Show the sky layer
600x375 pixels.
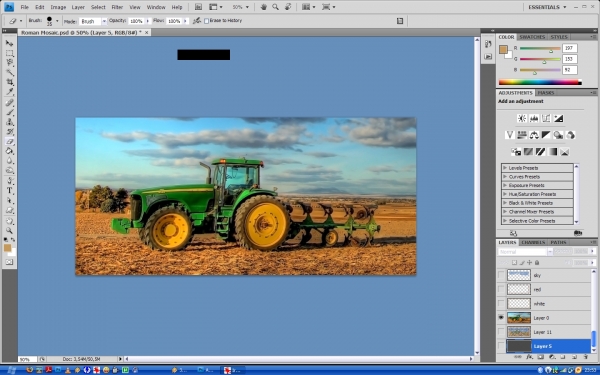pyautogui.click(x=501, y=275)
